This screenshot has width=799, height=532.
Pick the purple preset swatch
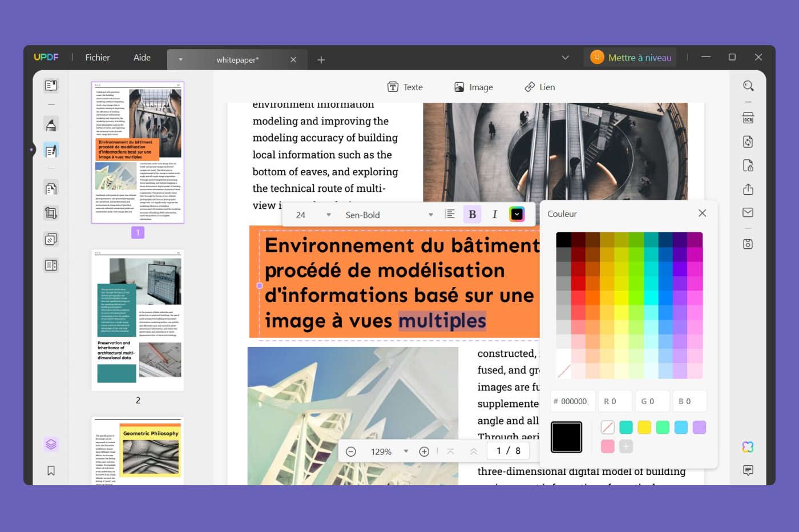(699, 427)
